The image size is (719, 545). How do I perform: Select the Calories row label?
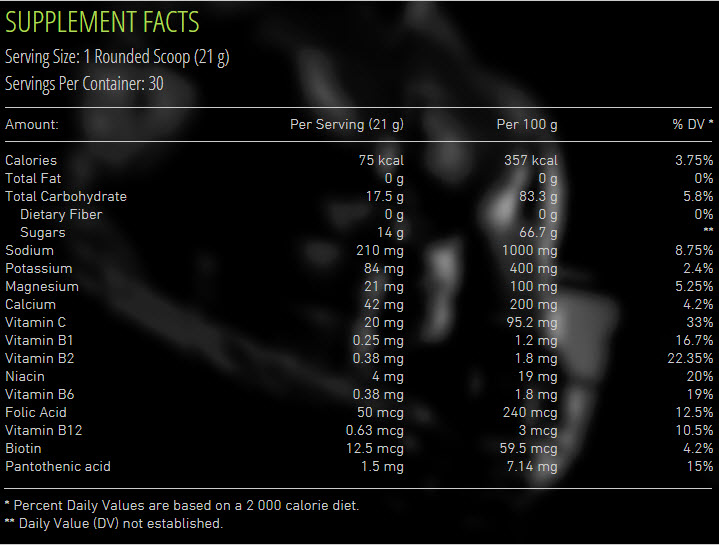point(31,160)
